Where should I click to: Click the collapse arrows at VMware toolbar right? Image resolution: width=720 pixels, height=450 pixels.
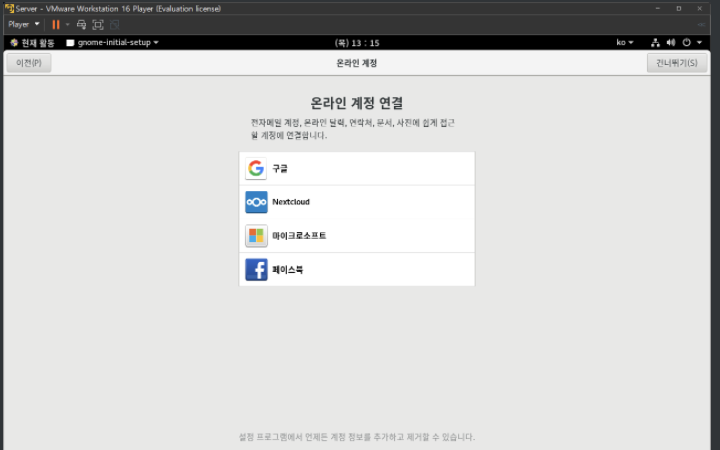(701, 24)
